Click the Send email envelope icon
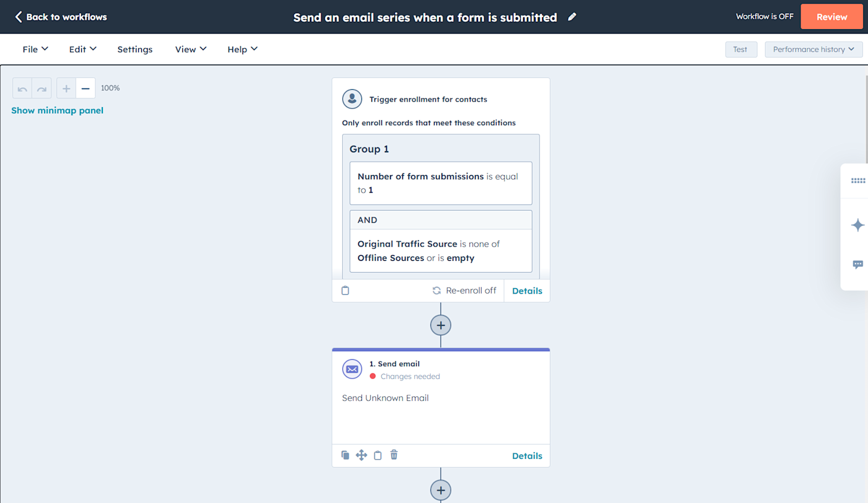Viewport: 868px width, 503px height. pos(352,369)
